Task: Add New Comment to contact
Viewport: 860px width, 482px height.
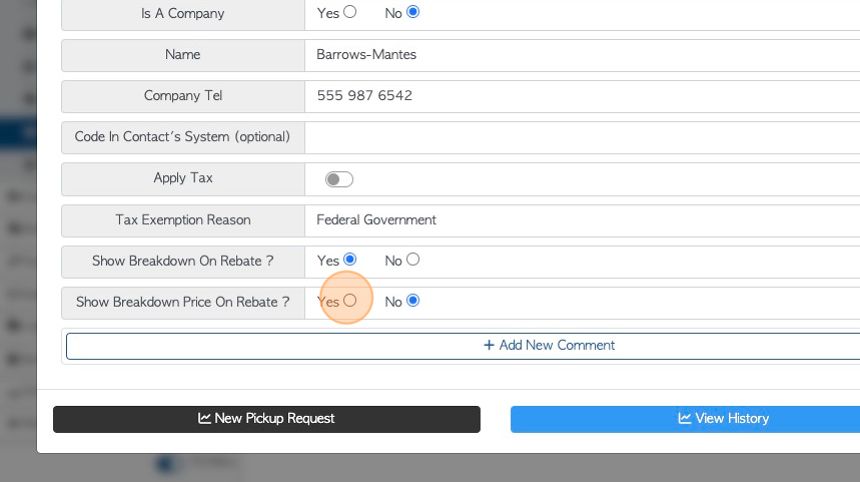Action: (463, 345)
